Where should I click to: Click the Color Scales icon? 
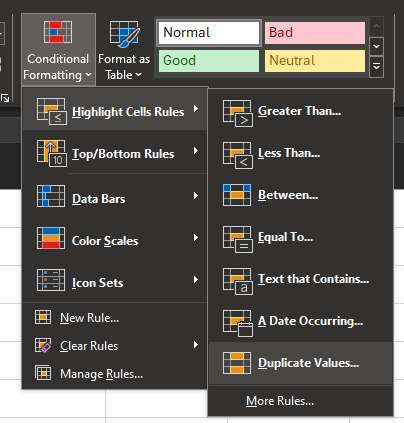point(51,238)
